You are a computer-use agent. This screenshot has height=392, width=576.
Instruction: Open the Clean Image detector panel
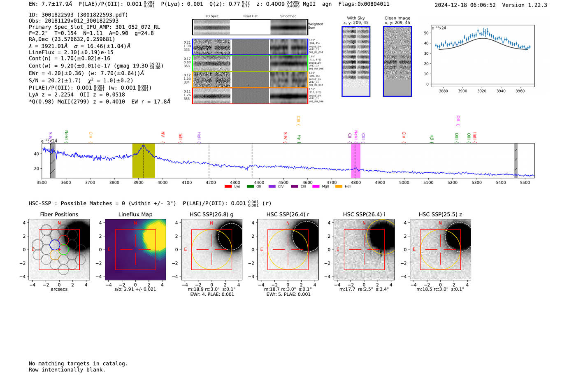tap(397, 61)
